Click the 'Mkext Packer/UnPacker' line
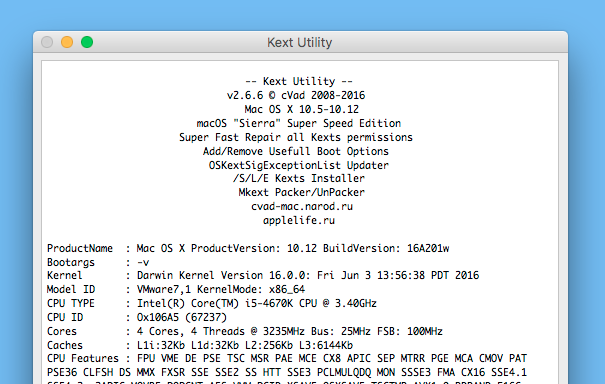This screenshot has height=384, width=605. [301, 192]
